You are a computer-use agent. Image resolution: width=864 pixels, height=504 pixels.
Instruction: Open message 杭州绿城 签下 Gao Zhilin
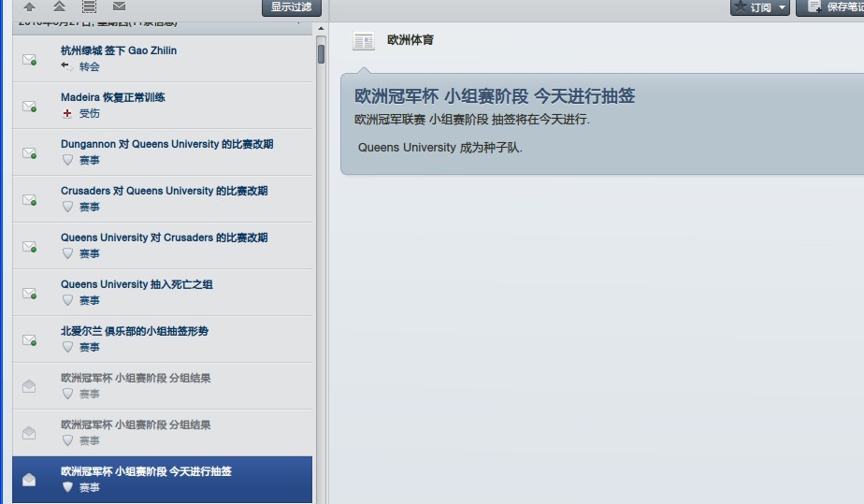pyautogui.click(x=119, y=50)
